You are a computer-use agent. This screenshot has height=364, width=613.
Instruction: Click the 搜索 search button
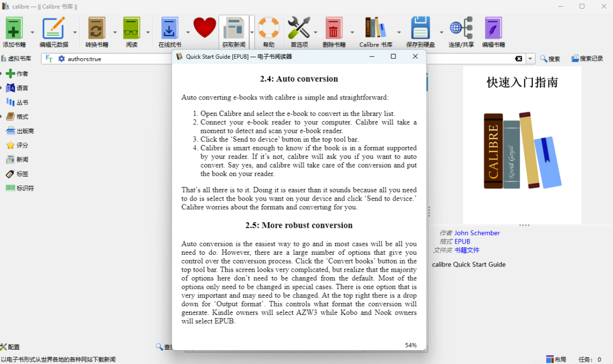(x=550, y=59)
